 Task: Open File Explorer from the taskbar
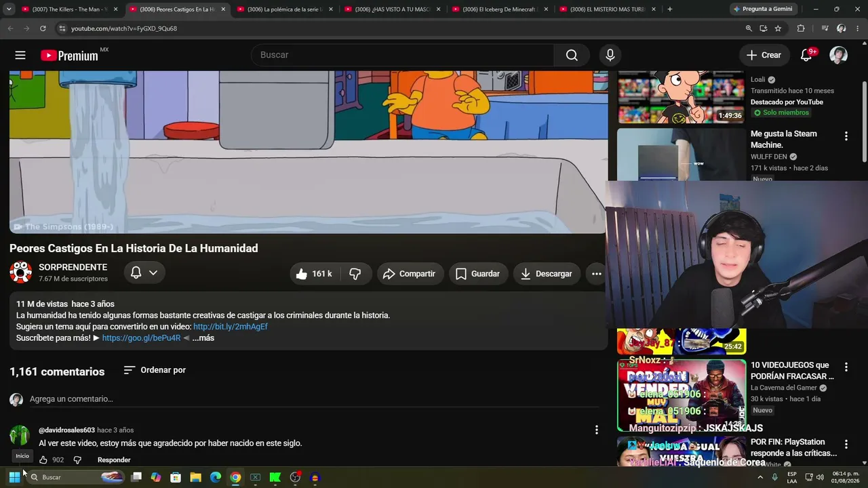tap(195, 477)
